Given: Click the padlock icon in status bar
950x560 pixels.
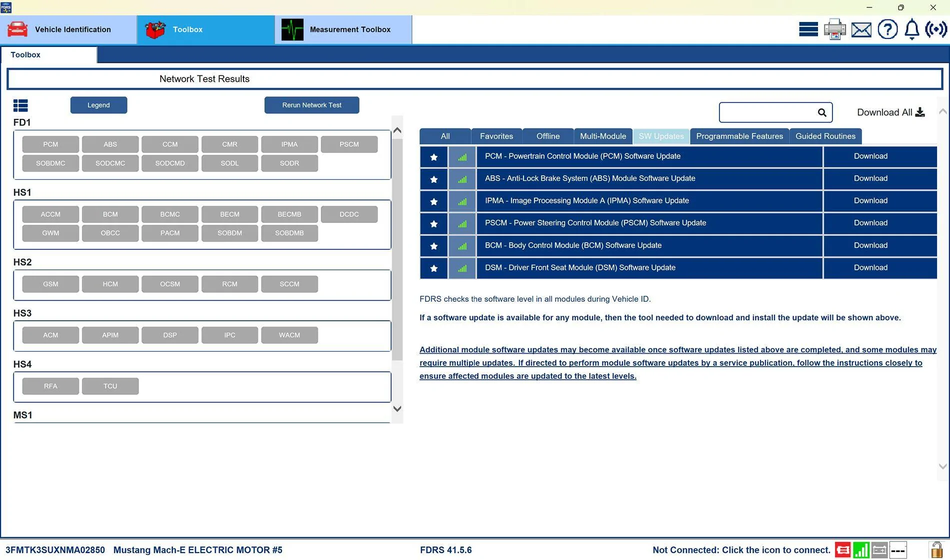Looking at the screenshot, I should click(x=936, y=550).
